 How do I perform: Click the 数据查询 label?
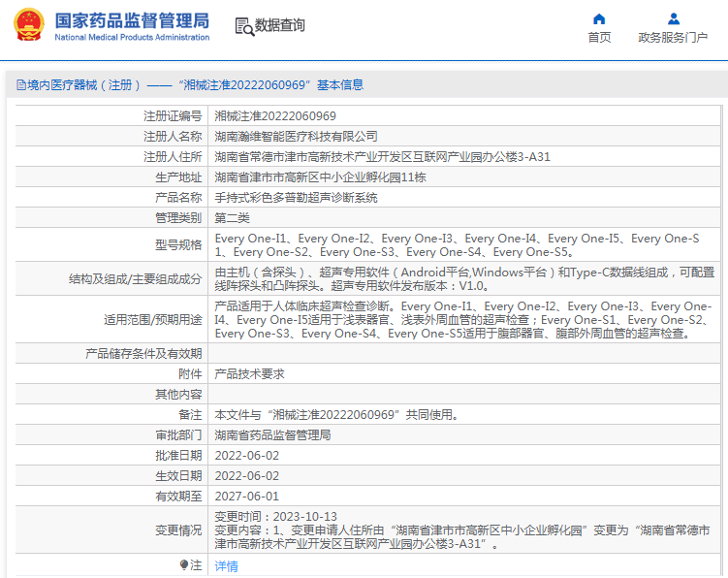279,25
